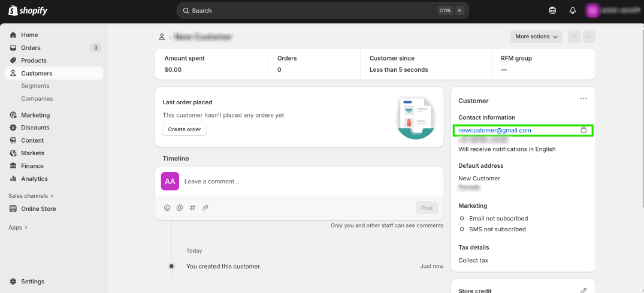Copy the customer email with the clipboard icon
The height and width of the screenshot is (293, 644).
[583, 130]
